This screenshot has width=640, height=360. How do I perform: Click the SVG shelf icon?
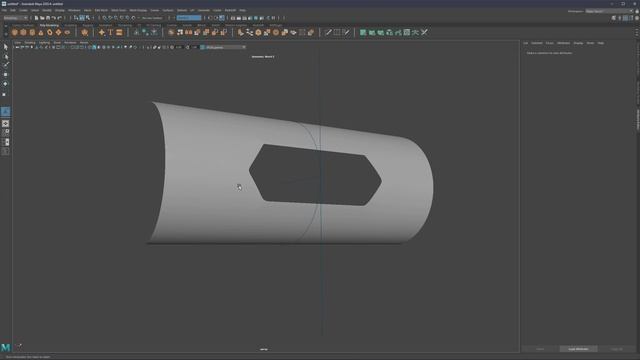(x=119, y=32)
